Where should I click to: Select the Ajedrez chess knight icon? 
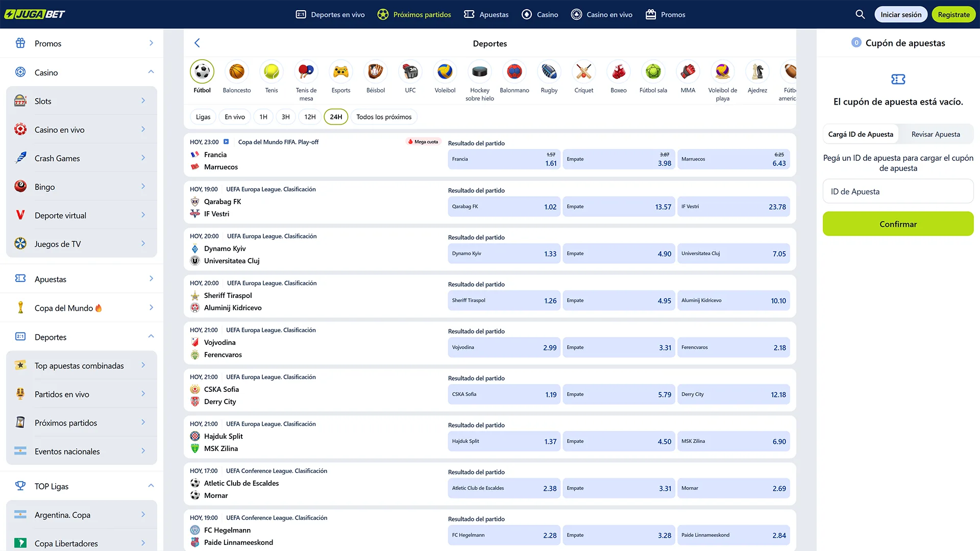[757, 72]
